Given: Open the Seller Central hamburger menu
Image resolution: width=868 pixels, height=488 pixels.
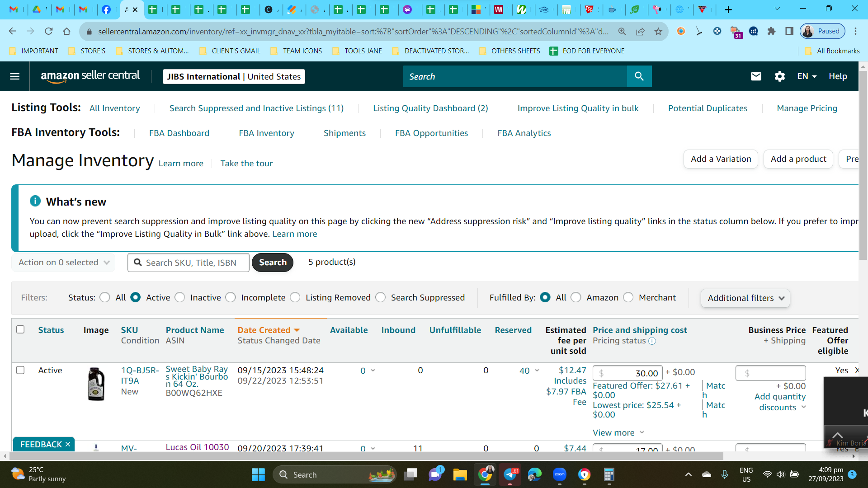Looking at the screenshot, I should coord(15,76).
